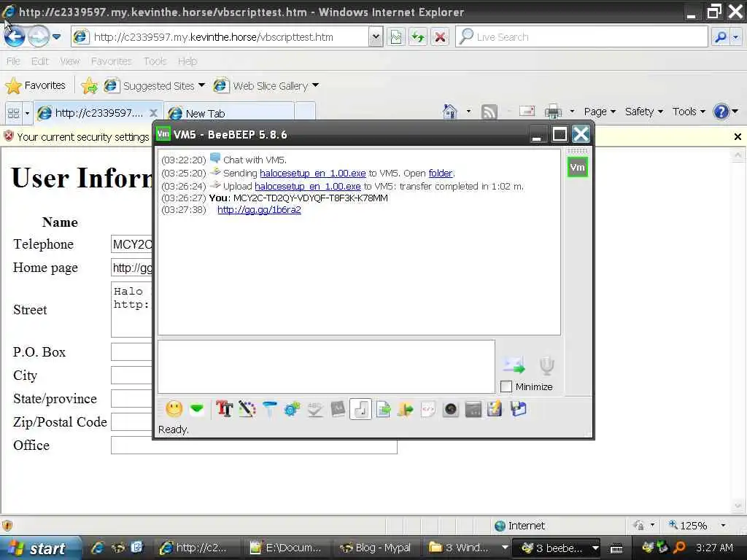Open the emoticons picker in BeeBEEP
Image resolution: width=747 pixels, height=560 pixels.
pos(174,409)
